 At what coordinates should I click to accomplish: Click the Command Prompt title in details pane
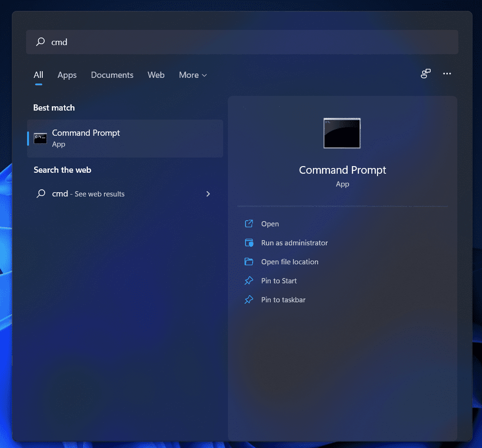pyautogui.click(x=342, y=170)
